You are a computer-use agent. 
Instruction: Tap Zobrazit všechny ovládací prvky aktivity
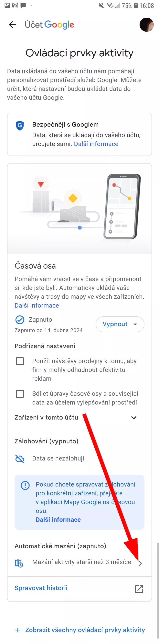click(85, 630)
